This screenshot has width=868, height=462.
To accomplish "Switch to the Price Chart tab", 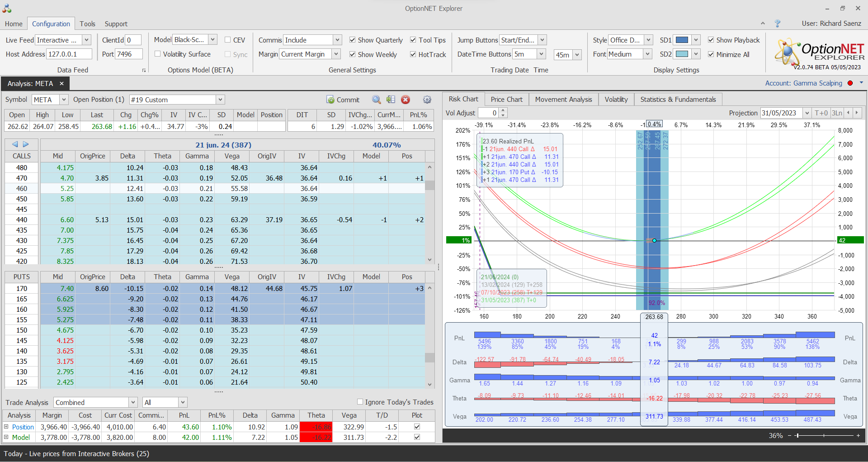I will coord(506,100).
